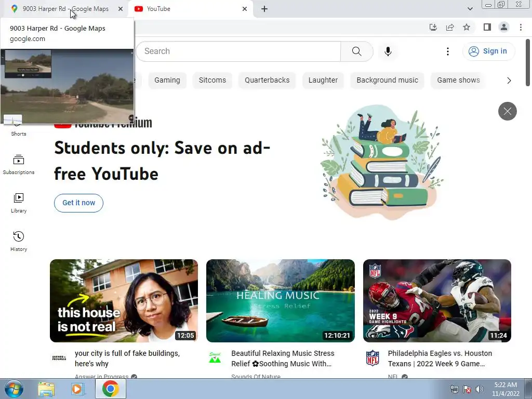Open the Windows Start menu
Screen dimensions: 532x399
click(14, 389)
